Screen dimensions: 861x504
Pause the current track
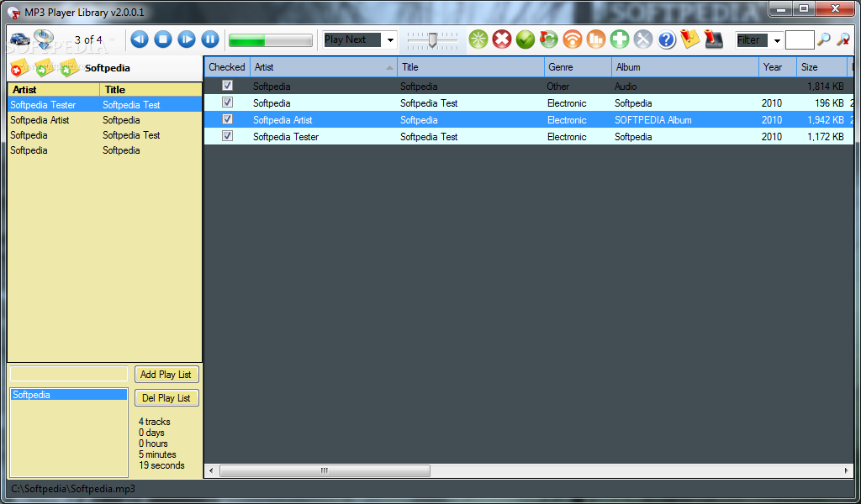click(210, 39)
